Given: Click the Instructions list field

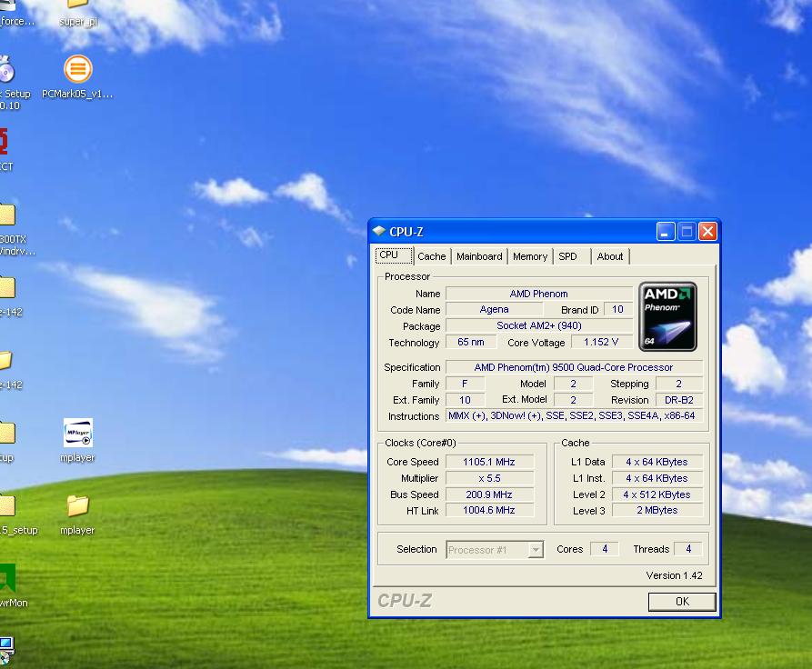Looking at the screenshot, I should 574,415.
